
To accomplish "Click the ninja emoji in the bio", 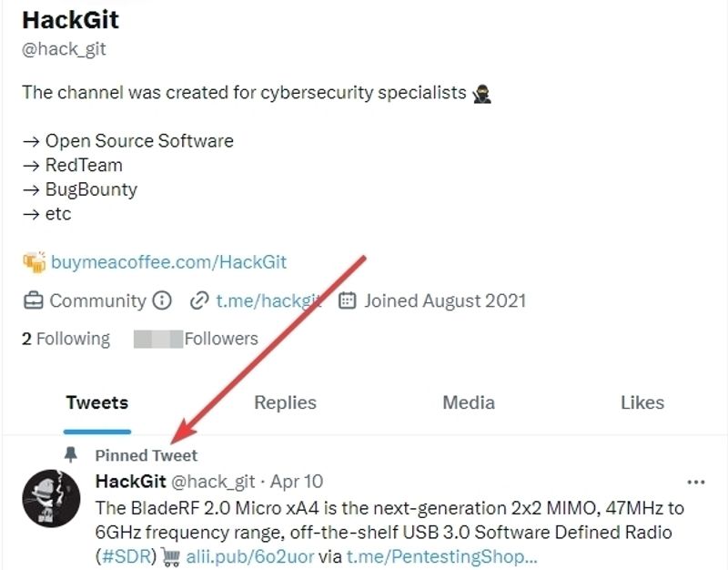I will 482,93.
